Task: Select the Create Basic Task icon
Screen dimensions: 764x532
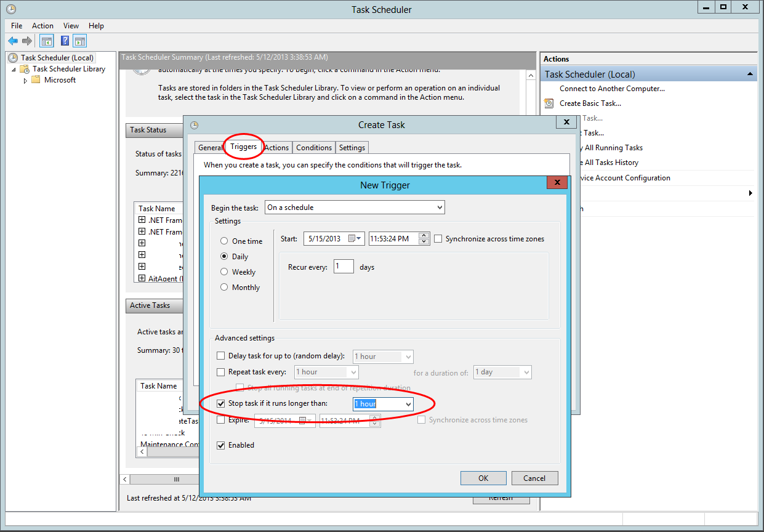Action: [x=549, y=103]
